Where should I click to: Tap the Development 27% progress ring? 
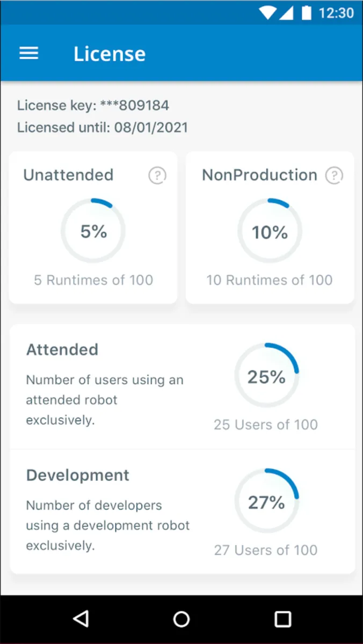[x=266, y=502]
